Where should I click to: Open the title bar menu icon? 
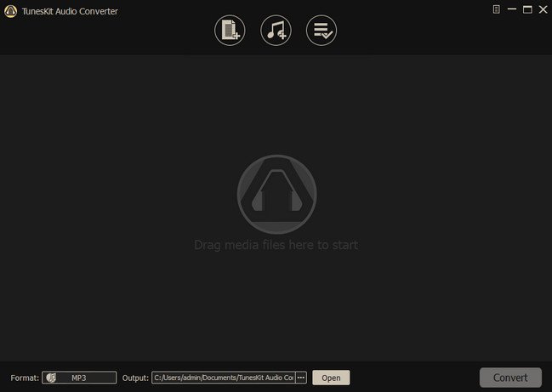[x=496, y=10]
